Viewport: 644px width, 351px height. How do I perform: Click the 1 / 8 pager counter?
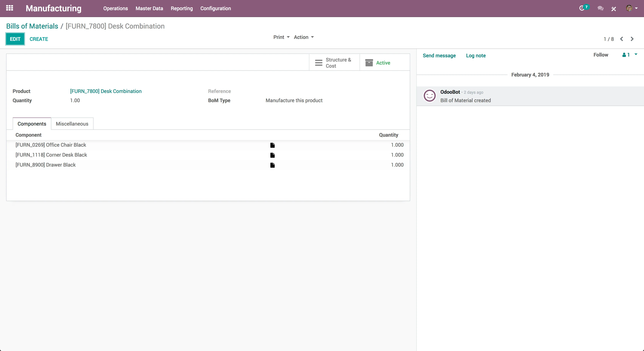click(609, 39)
